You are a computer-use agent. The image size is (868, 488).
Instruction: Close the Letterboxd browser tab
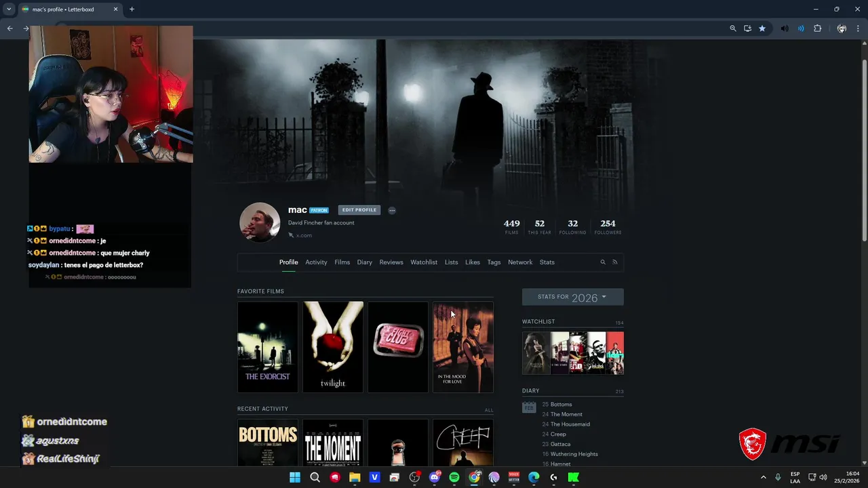tap(115, 9)
